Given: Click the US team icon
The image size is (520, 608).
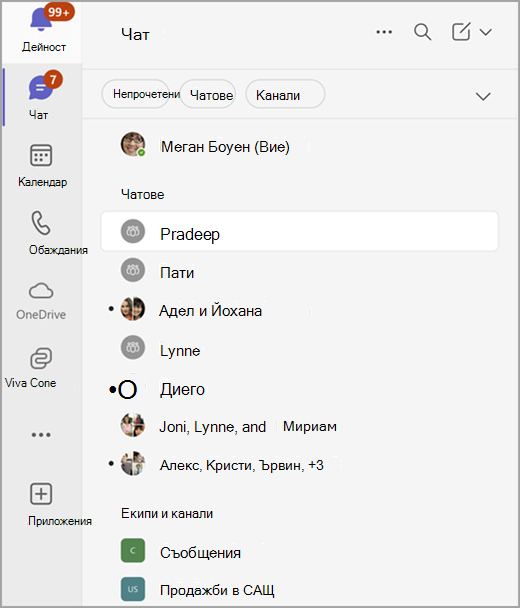Looking at the screenshot, I should [x=133, y=589].
